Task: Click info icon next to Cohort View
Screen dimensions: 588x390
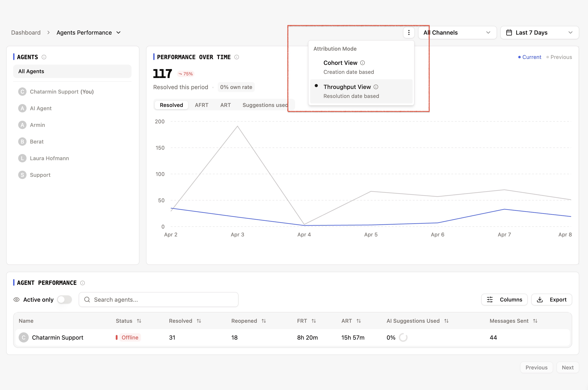Action: tap(363, 63)
